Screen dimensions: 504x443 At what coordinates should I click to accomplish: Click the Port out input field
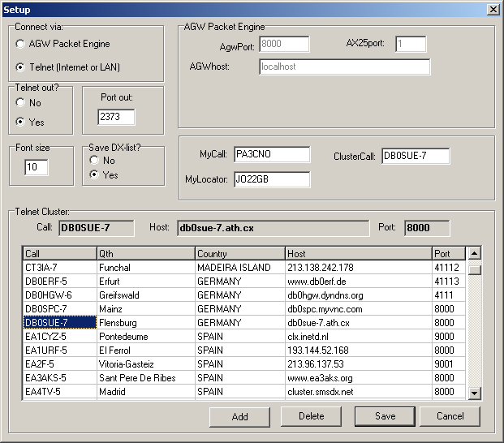116,118
